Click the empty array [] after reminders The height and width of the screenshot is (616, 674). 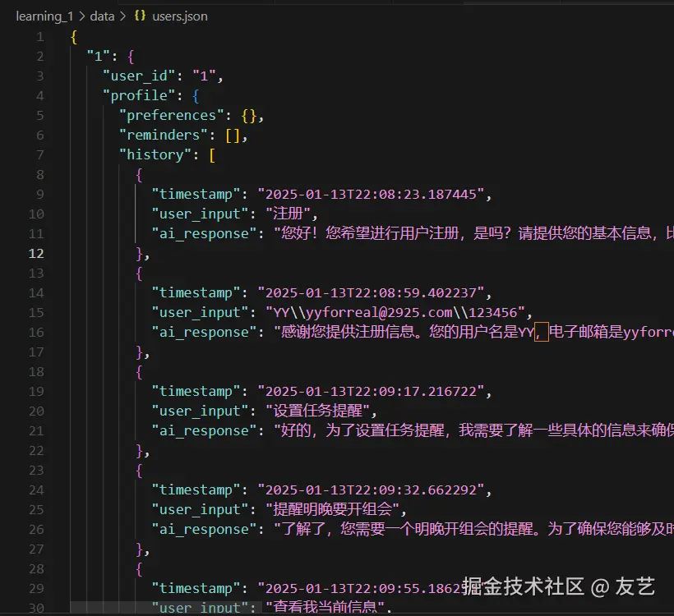pos(233,136)
